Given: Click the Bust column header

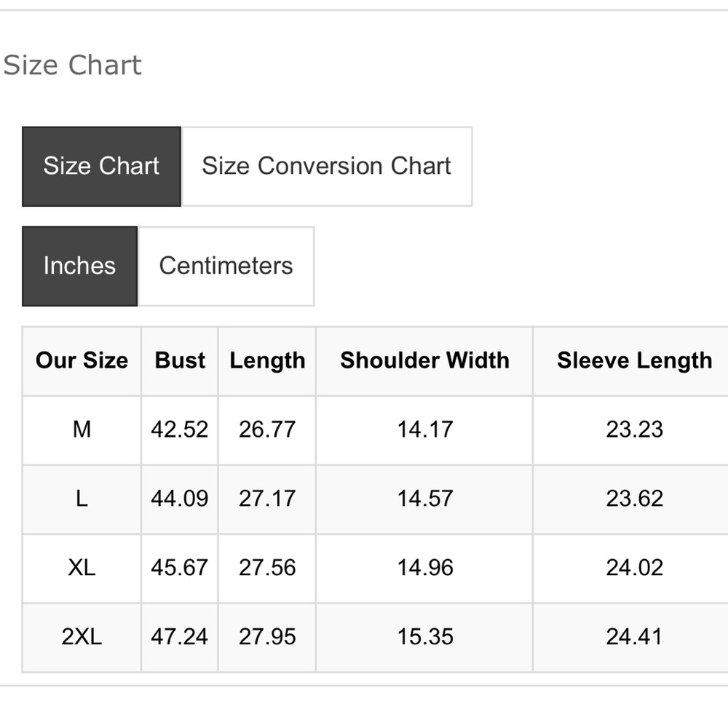Looking at the screenshot, I should 180,360.
